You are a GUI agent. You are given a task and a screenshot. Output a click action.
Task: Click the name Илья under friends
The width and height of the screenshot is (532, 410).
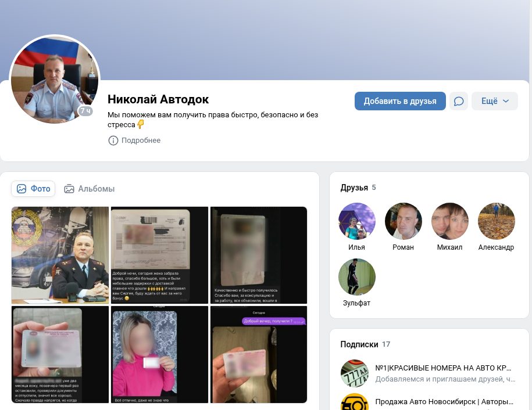click(356, 247)
